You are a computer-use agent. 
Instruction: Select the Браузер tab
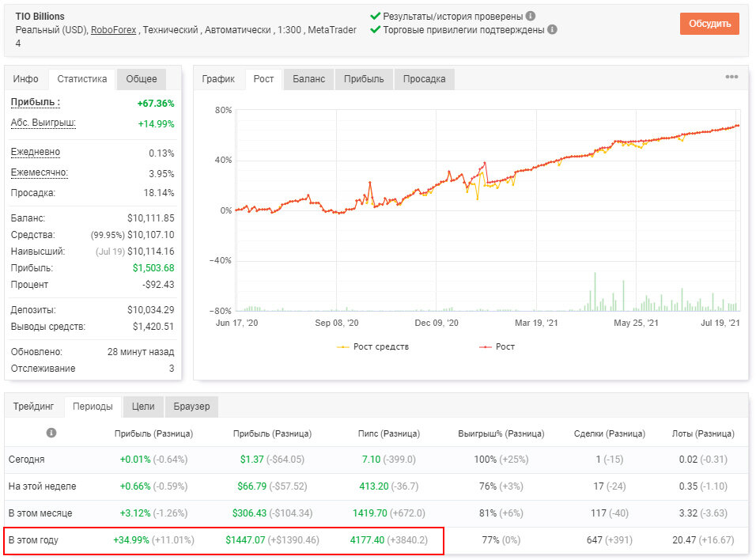point(191,407)
